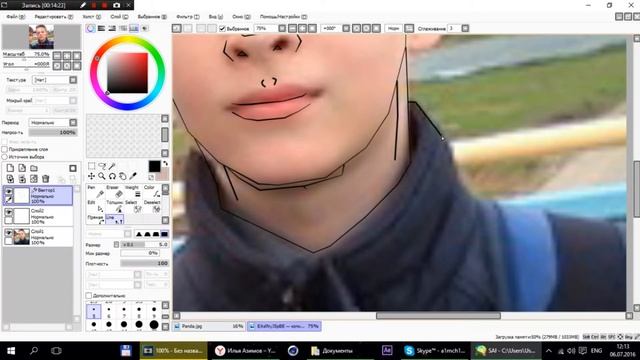Select the zoom magnifier tool
640x360 pixels.
[102, 176]
